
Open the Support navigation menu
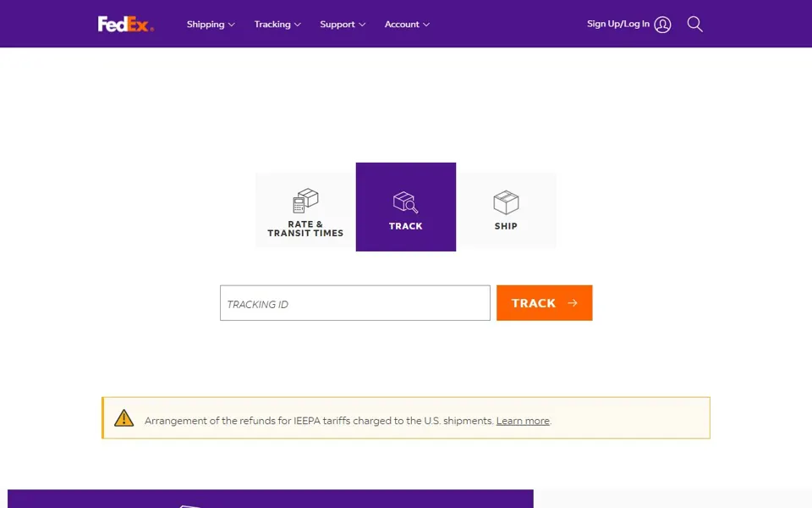[343, 25]
